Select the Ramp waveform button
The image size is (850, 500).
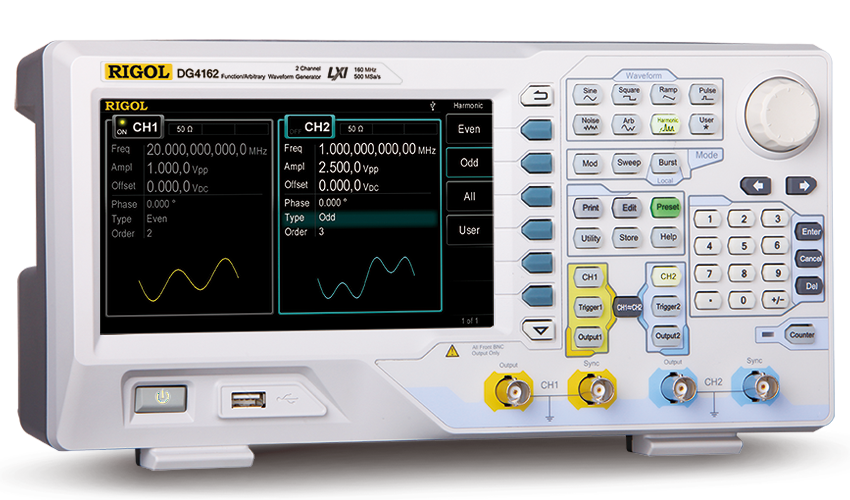667,94
